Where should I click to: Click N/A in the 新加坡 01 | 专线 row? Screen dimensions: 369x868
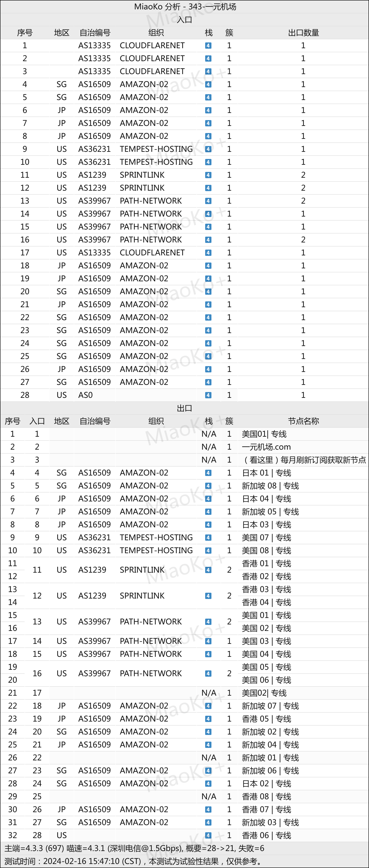click(x=209, y=758)
